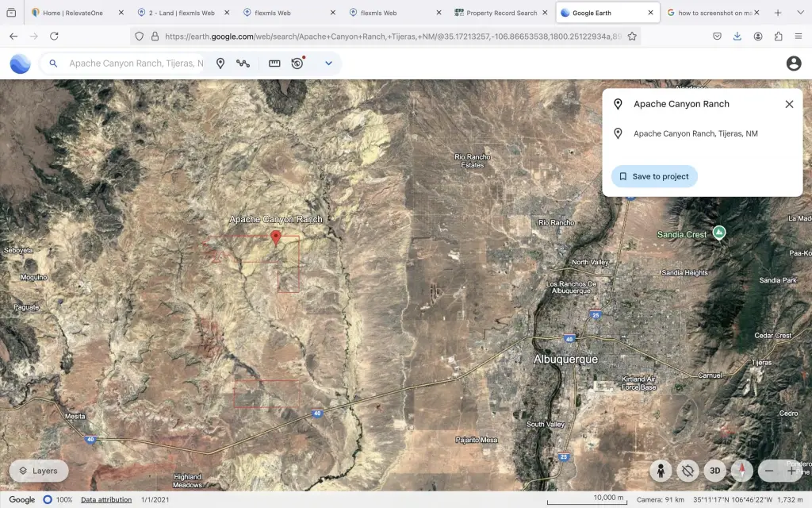
Task: Open the Data attribution link
Action: point(106,499)
